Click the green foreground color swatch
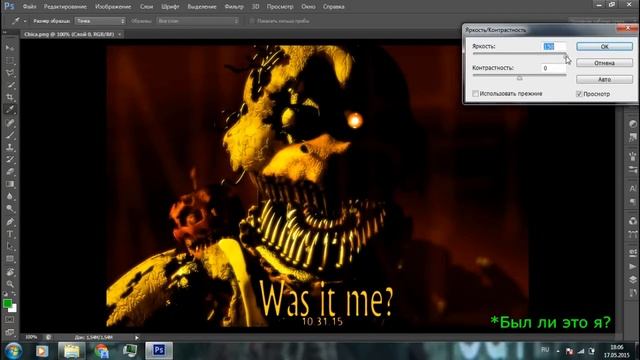 (7, 303)
